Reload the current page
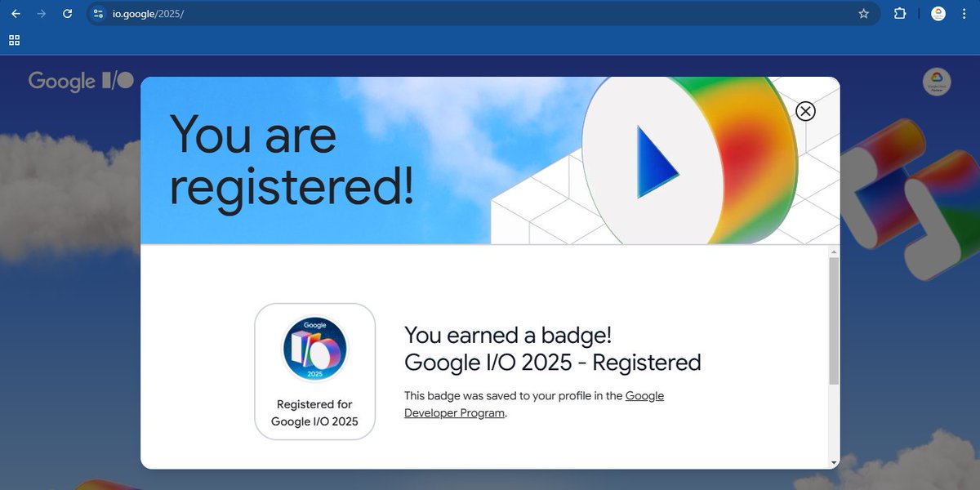 point(67,13)
